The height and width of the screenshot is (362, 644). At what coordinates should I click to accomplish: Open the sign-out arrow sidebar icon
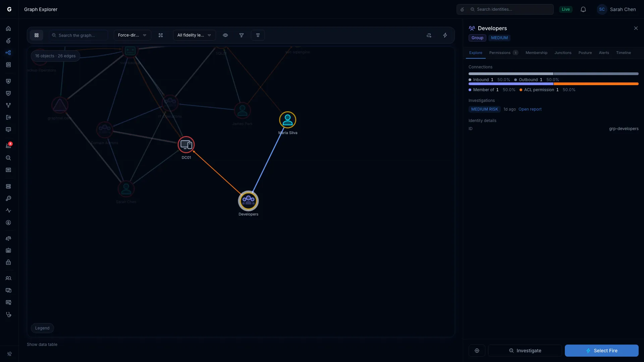click(x=8, y=117)
